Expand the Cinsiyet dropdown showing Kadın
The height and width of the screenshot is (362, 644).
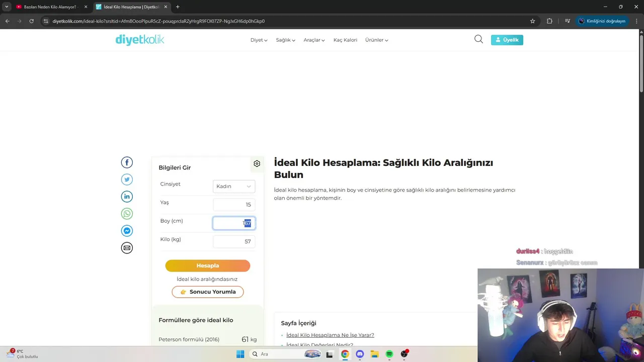(234, 186)
